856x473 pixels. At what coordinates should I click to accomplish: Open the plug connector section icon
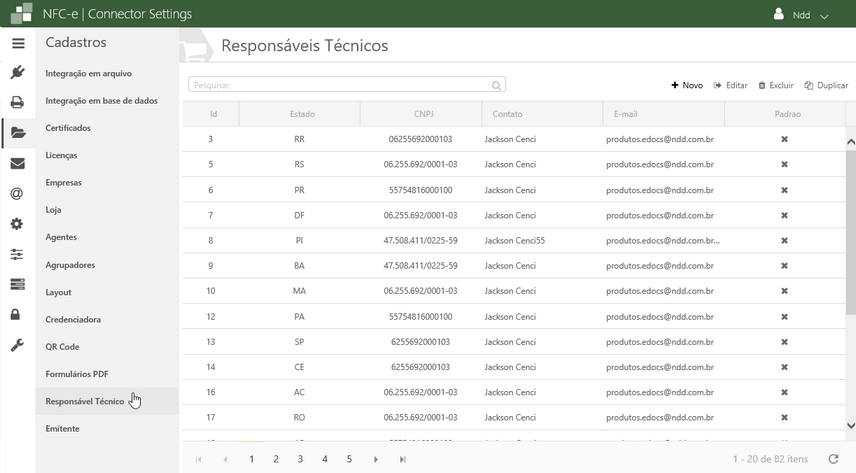coord(17,72)
